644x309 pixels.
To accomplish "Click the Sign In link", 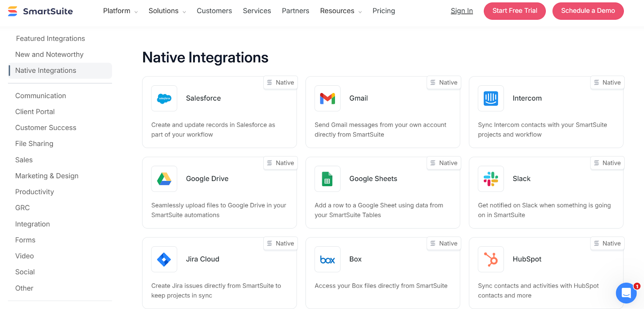I will 462,11.
